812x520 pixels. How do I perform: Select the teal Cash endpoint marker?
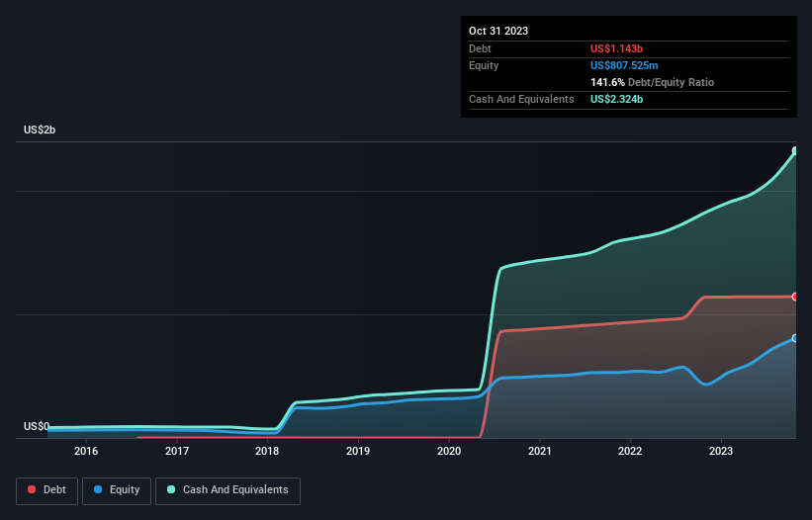pos(795,151)
